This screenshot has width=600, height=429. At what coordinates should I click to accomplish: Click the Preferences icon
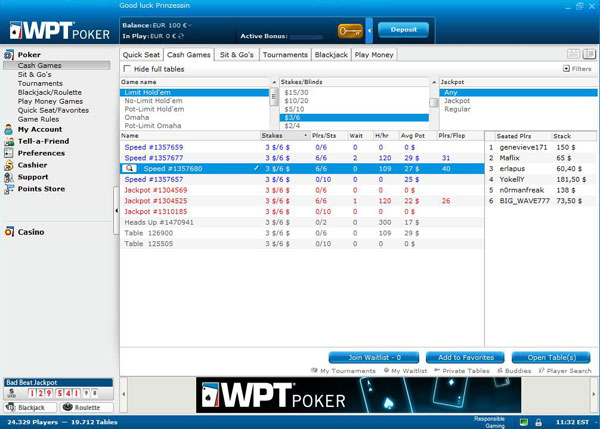(x=8, y=153)
